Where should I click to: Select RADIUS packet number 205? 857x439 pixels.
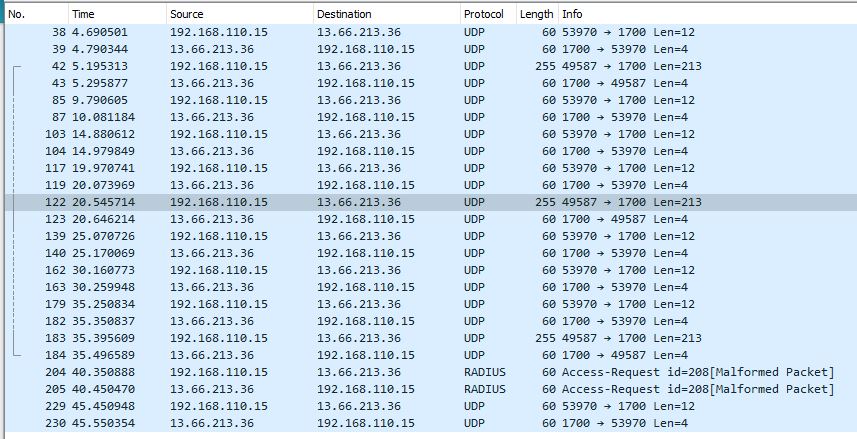point(431,389)
